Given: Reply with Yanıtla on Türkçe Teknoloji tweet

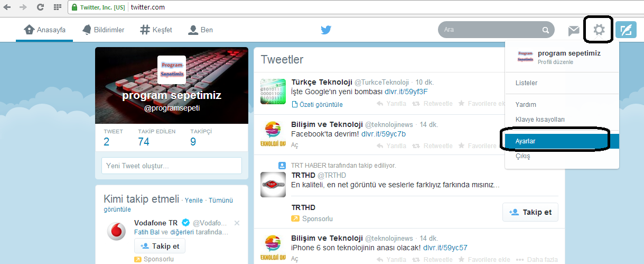Looking at the screenshot, I should (391, 104).
